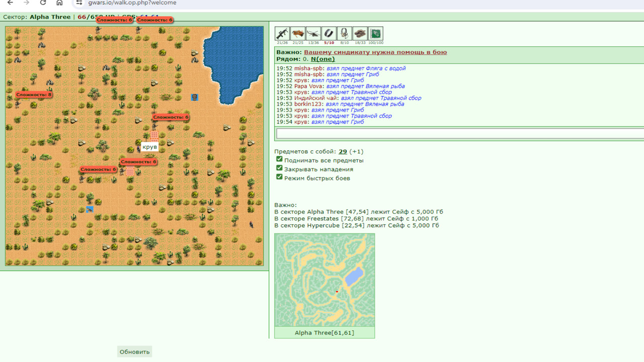Click the Индийский чай Травяной сбор log entry

349,98
